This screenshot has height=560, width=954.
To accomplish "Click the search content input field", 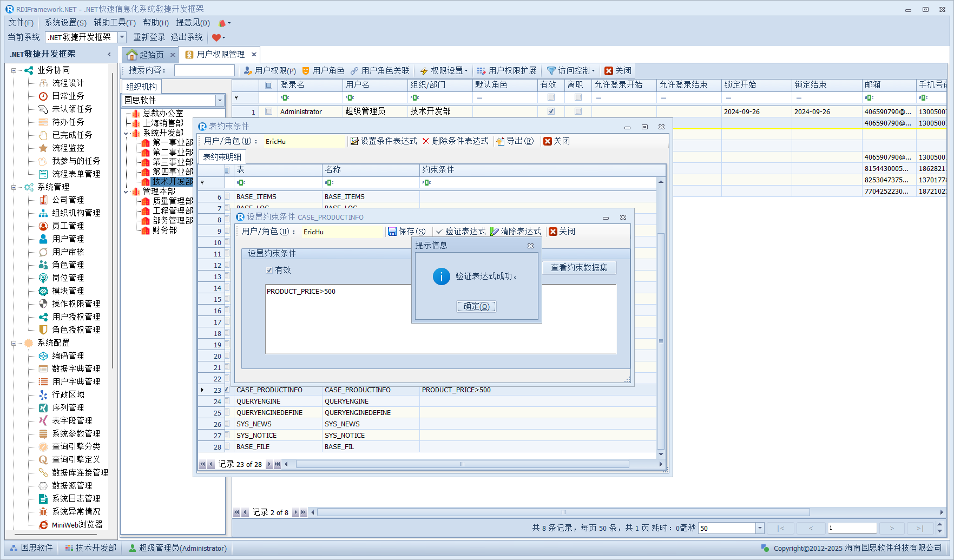I will (x=204, y=71).
